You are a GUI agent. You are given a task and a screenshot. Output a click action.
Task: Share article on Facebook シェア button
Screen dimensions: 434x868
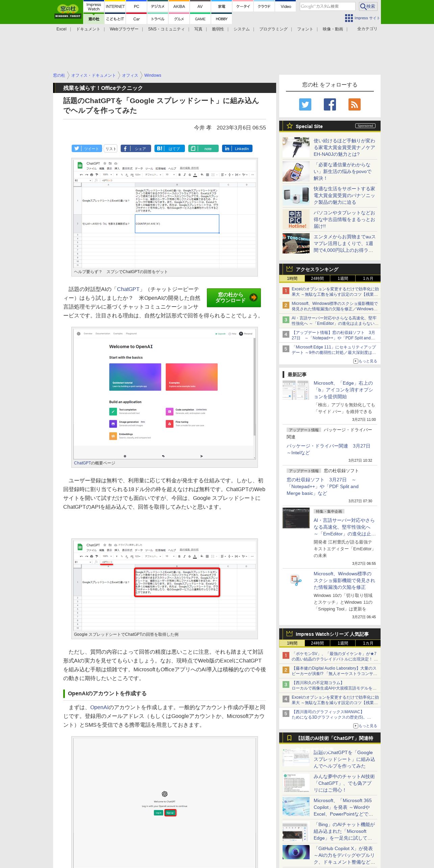coord(136,148)
